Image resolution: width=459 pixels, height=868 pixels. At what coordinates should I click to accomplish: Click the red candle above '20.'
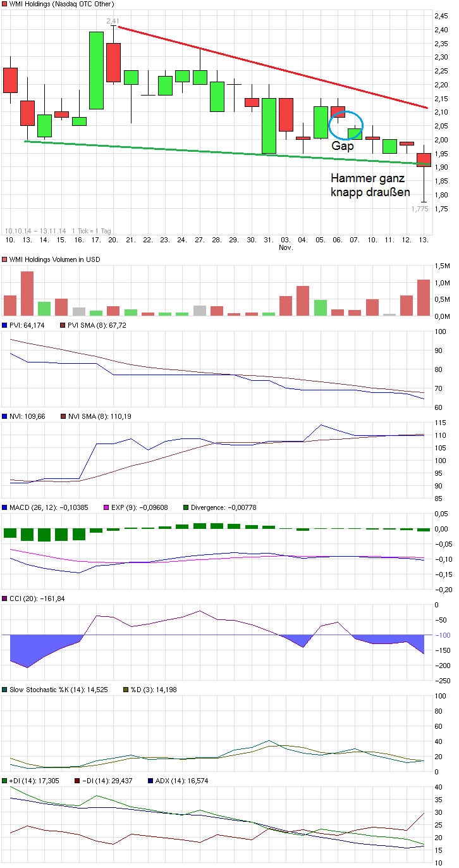tap(113, 63)
